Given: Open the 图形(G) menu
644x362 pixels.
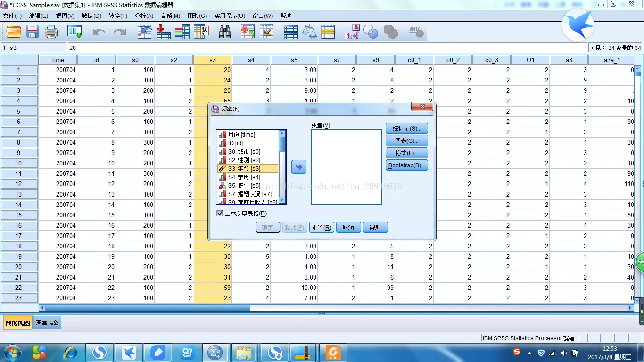Looking at the screenshot, I should [197, 16].
